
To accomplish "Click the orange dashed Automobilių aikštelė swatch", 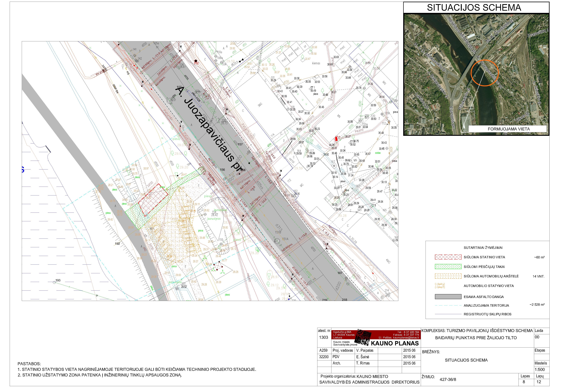I will tap(448, 276).
